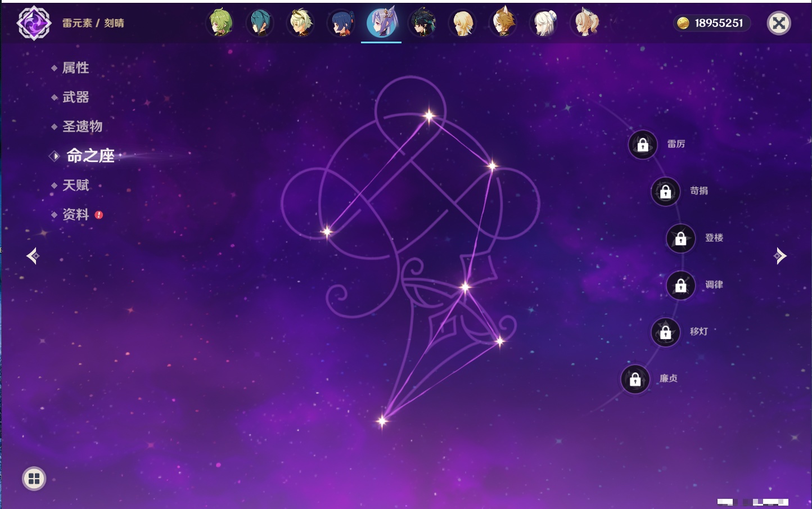Click the 调律 constellation label
812x509 pixels.
(x=714, y=285)
